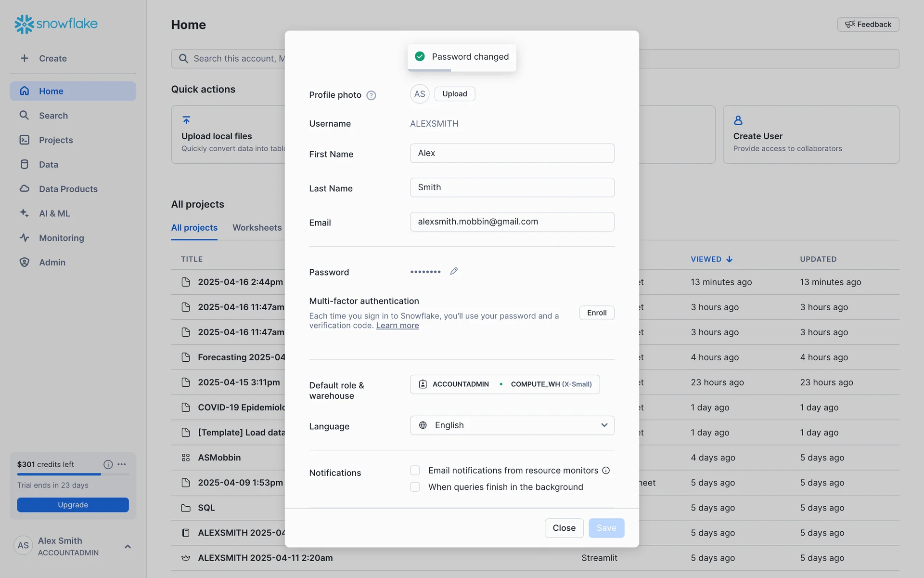Select the All projects tab
This screenshot has height=578, width=924.
coord(194,227)
